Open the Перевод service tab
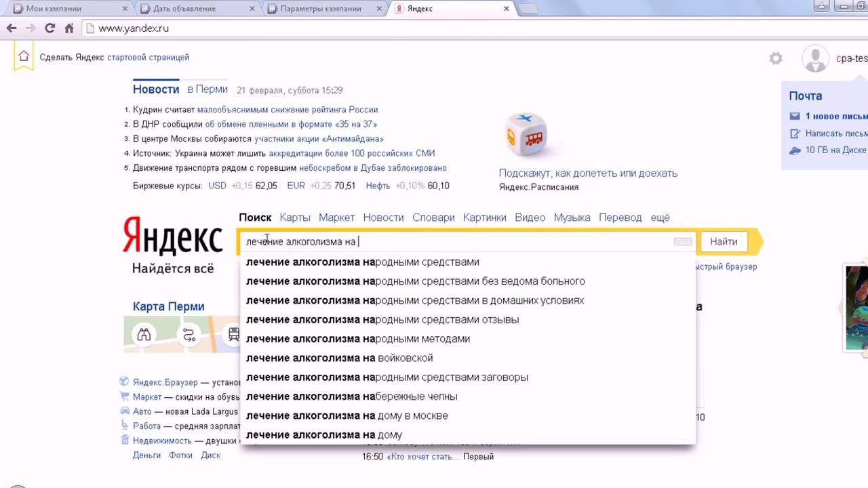868x488 pixels. [620, 218]
